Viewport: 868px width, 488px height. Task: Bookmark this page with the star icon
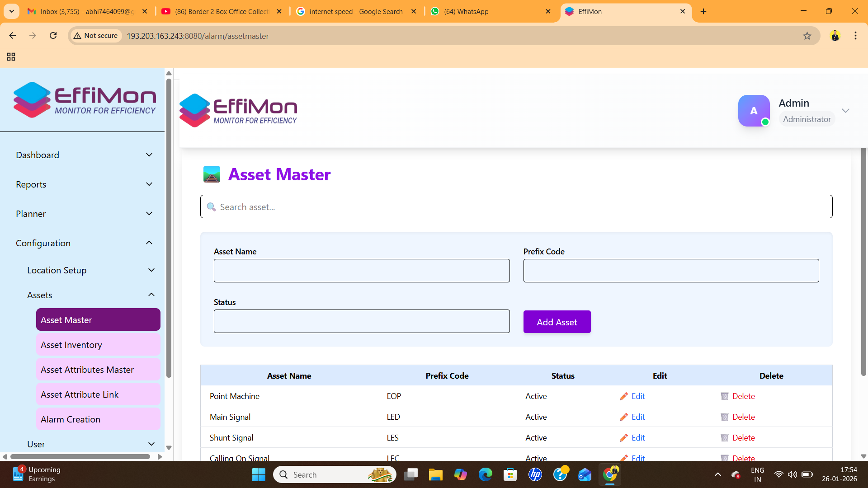807,36
